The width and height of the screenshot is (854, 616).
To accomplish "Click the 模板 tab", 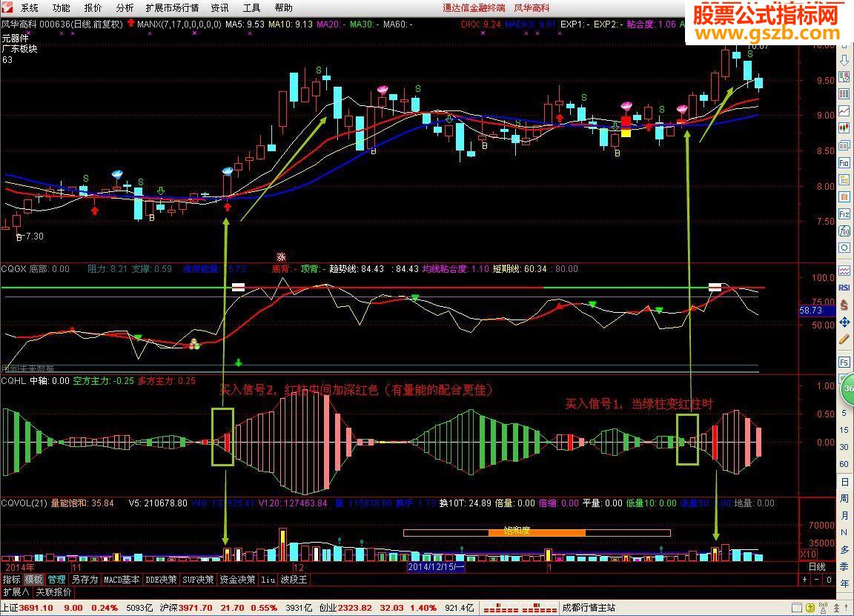I will (33, 580).
